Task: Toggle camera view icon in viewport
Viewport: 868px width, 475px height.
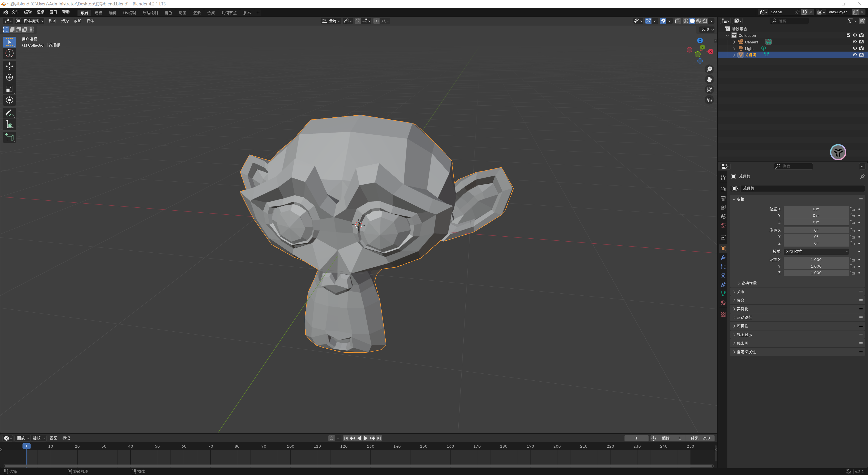Action: point(709,90)
